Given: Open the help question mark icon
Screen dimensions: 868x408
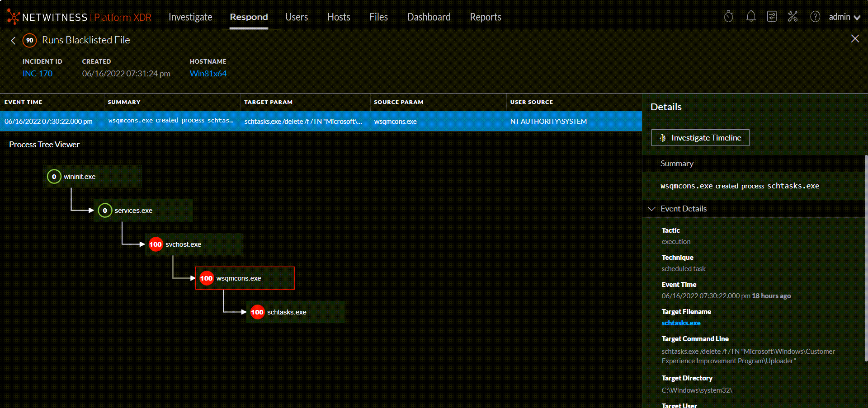Looking at the screenshot, I should 815,17.
